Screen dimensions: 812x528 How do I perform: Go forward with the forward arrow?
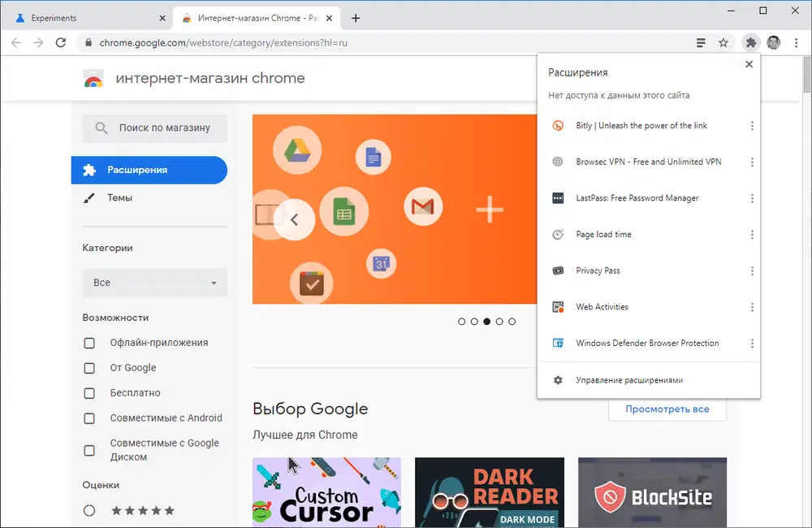[x=38, y=42]
